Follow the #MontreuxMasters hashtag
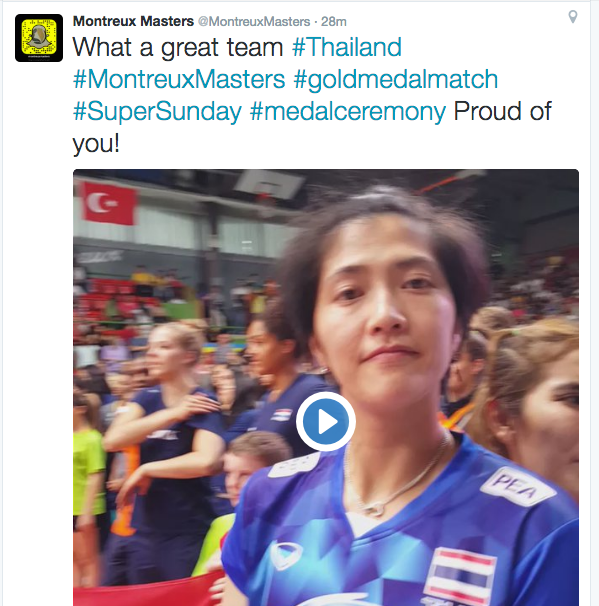The width and height of the screenshot is (599, 606). [179, 79]
